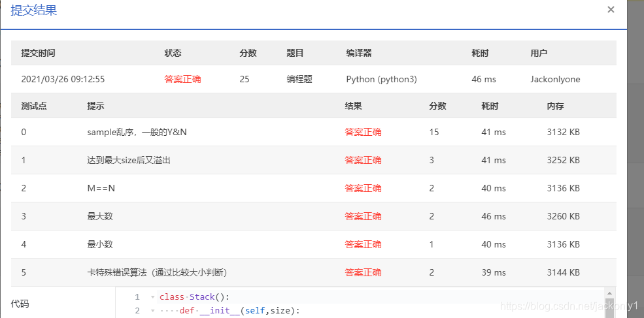Click the code editor scrollbar up arrow
This screenshot has width=644, height=318.
(x=609, y=293)
